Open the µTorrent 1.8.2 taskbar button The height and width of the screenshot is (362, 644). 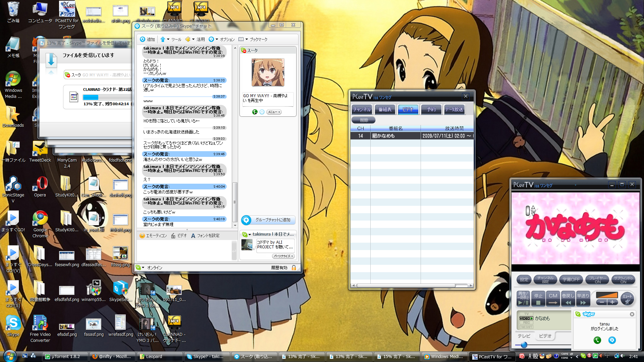pos(66,357)
